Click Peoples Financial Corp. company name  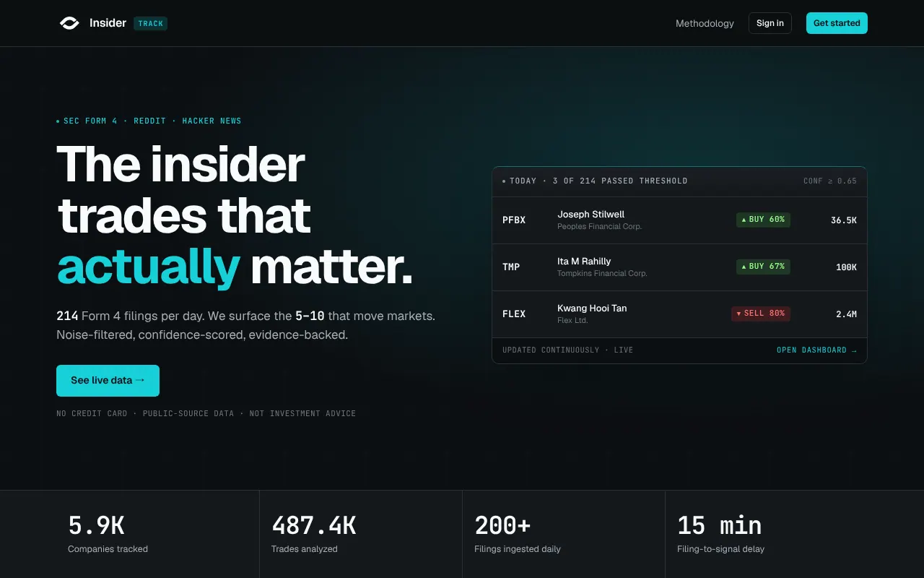[x=599, y=227]
